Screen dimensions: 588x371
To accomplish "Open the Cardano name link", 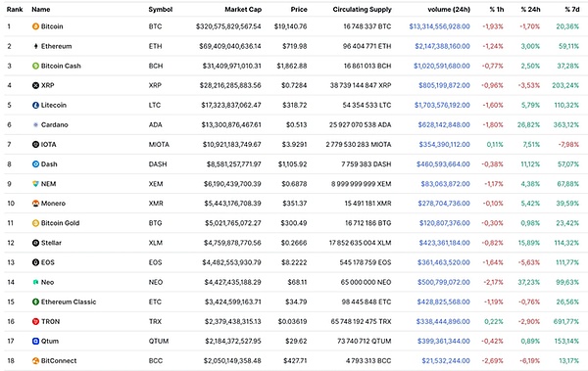I will point(54,124).
